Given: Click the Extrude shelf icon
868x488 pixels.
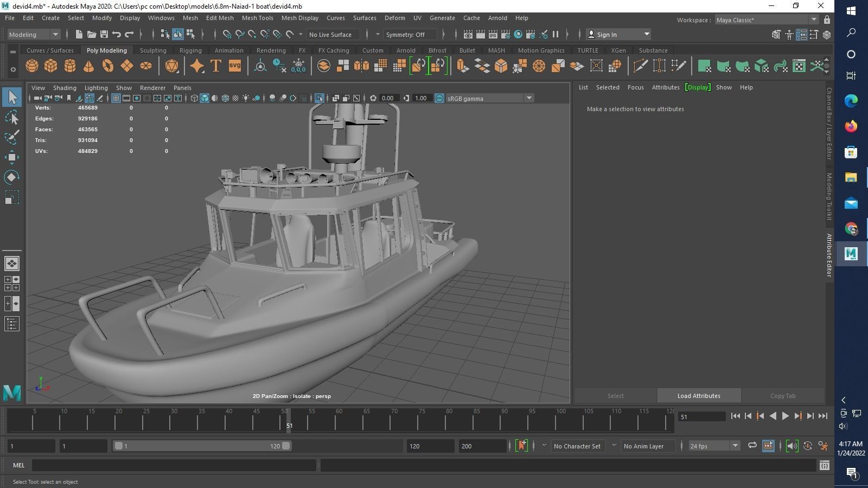Looking at the screenshot, I should click(462, 66).
